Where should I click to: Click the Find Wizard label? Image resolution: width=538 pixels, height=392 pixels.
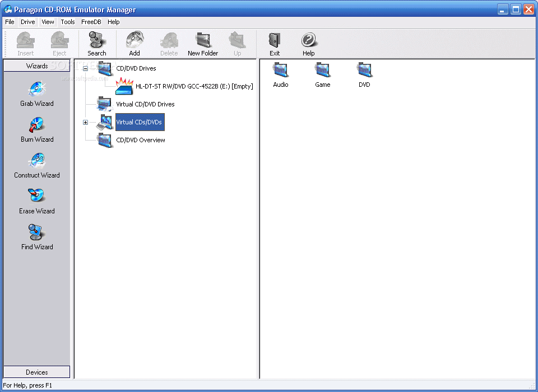(37, 247)
